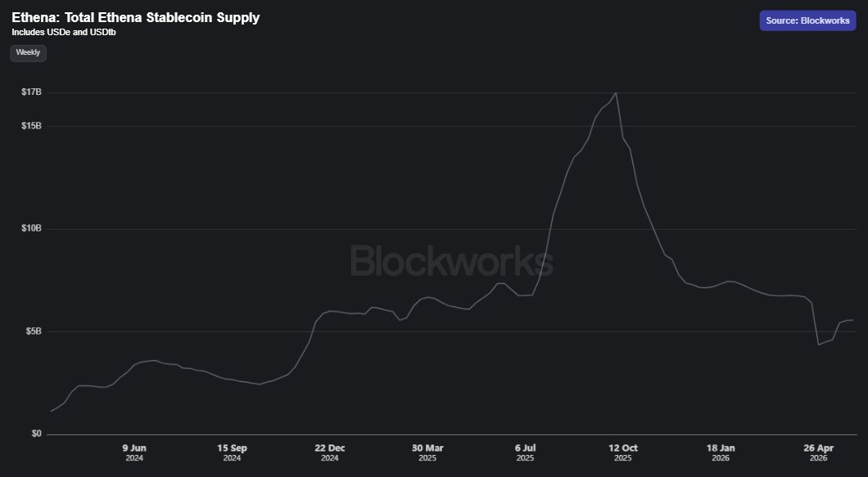Image resolution: width=868 pixels, height=477 pixels.
Task: Click the Blockworks watermark in chart center
Action: 452,261
